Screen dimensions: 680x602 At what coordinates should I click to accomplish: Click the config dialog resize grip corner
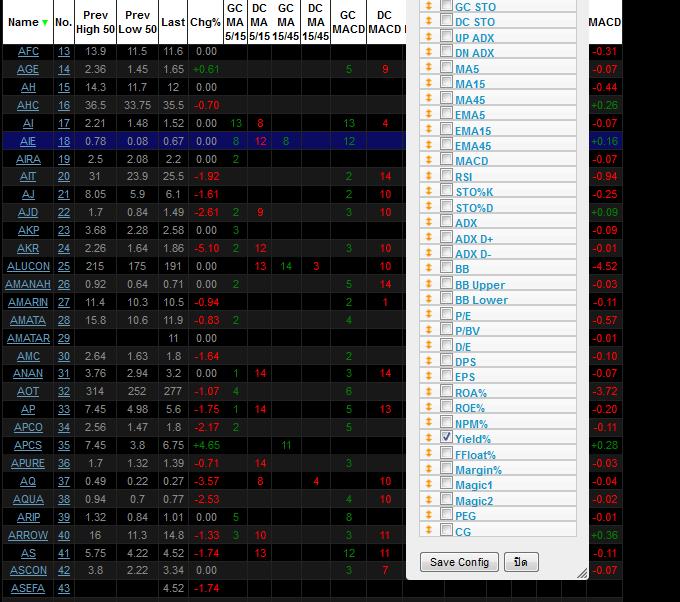point(582,573)
